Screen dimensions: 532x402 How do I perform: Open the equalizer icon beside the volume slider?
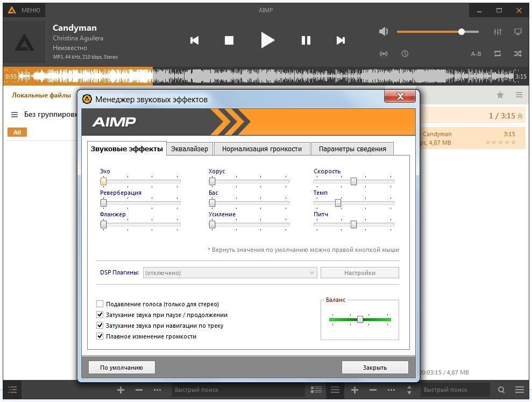tap(498, 32)
